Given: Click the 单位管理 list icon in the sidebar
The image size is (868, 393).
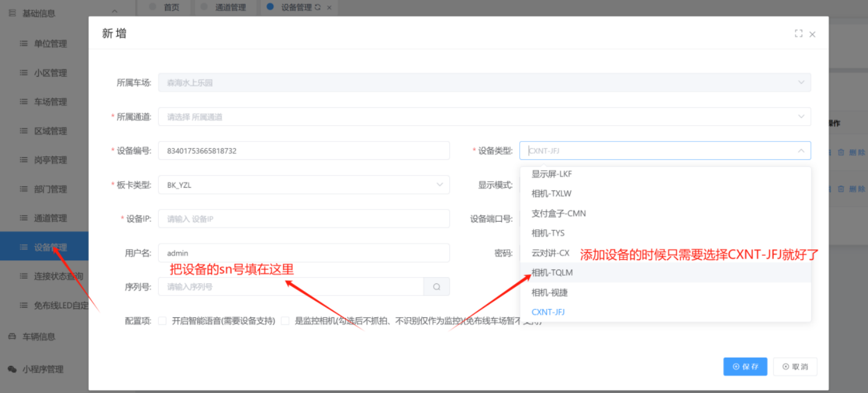Looking at the screenshot, I should pyautogui.click(x=24, y=43).
